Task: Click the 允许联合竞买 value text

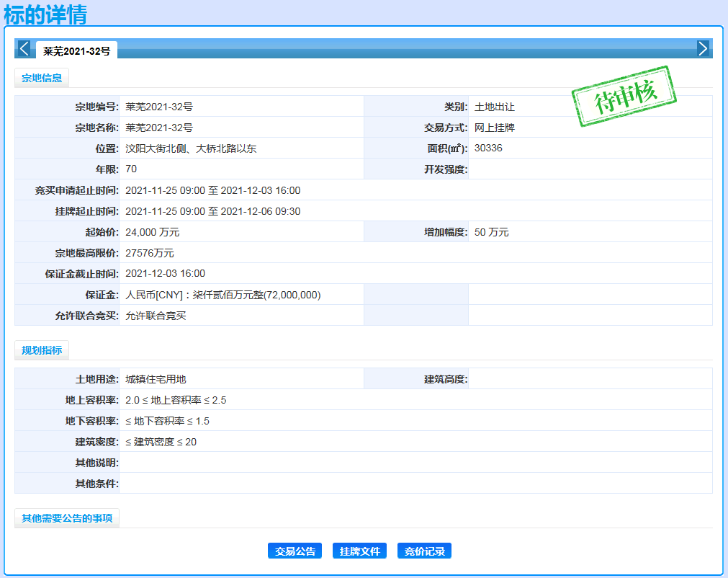Action: (x=156, y=316)
